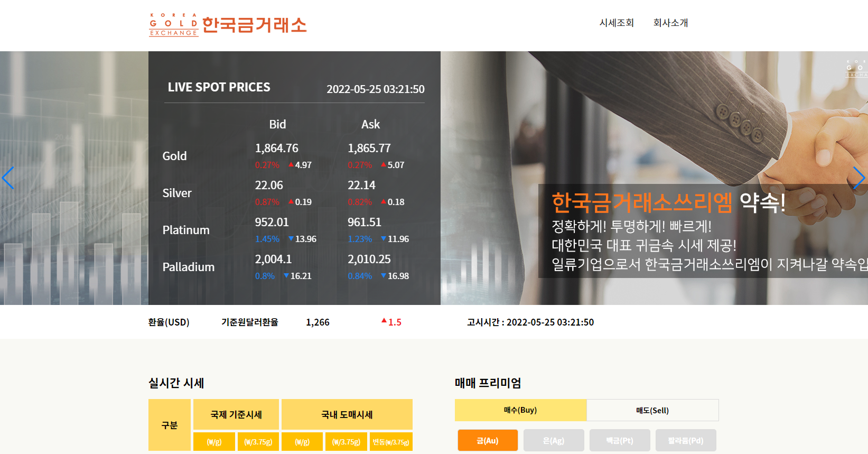Click the 기준원달러환율 label
This screenshot has width=868, height=454.
coord(250,322)
